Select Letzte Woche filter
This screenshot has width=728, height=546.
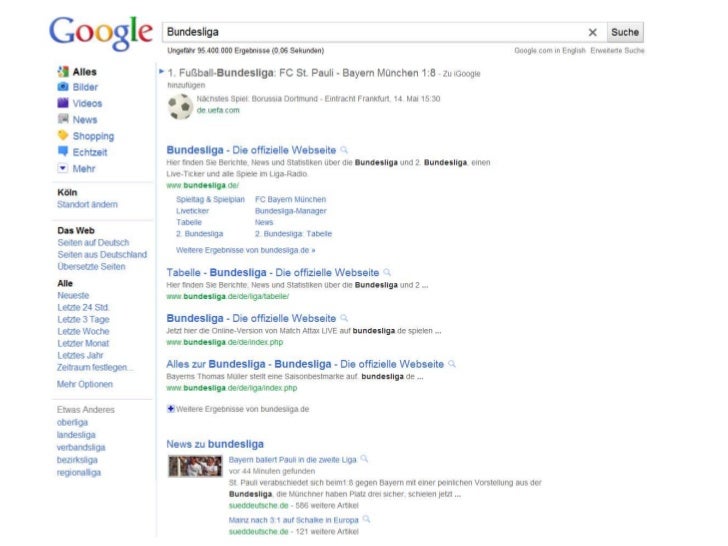(x=84, y=332)
